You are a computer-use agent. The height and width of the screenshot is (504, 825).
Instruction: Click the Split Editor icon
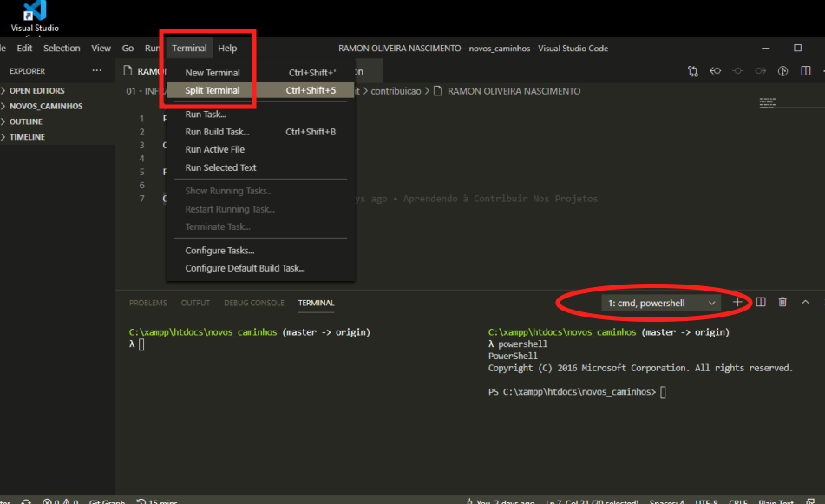[805, 70]
